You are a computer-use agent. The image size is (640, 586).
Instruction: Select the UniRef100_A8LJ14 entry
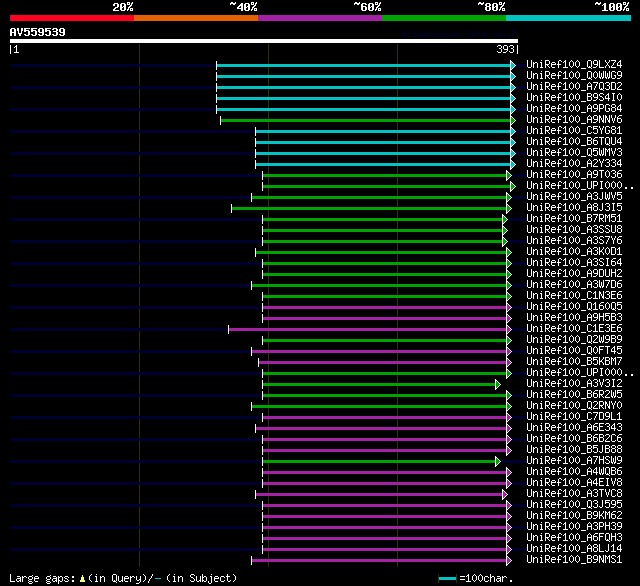point(574,549)
